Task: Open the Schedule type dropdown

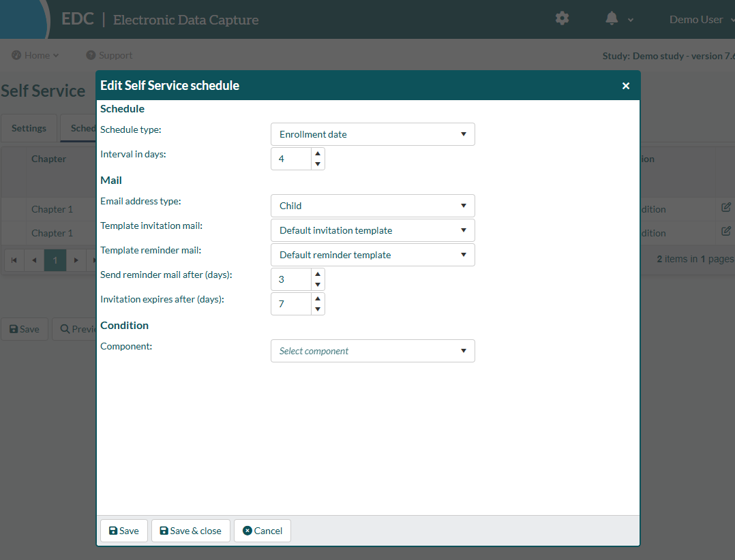Action: 373,134
